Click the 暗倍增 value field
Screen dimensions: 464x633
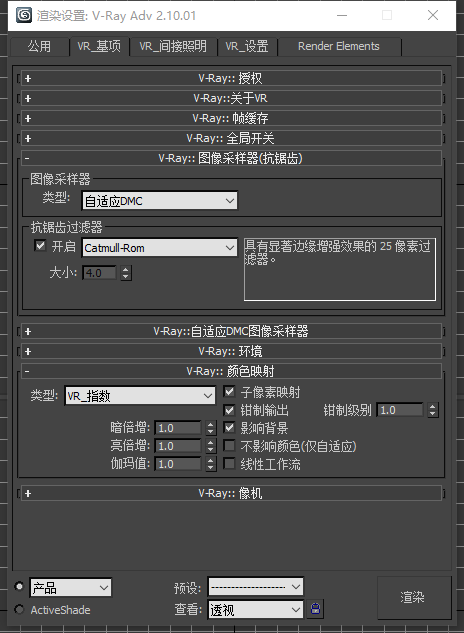pyautogui.click(x=178, y=428)
